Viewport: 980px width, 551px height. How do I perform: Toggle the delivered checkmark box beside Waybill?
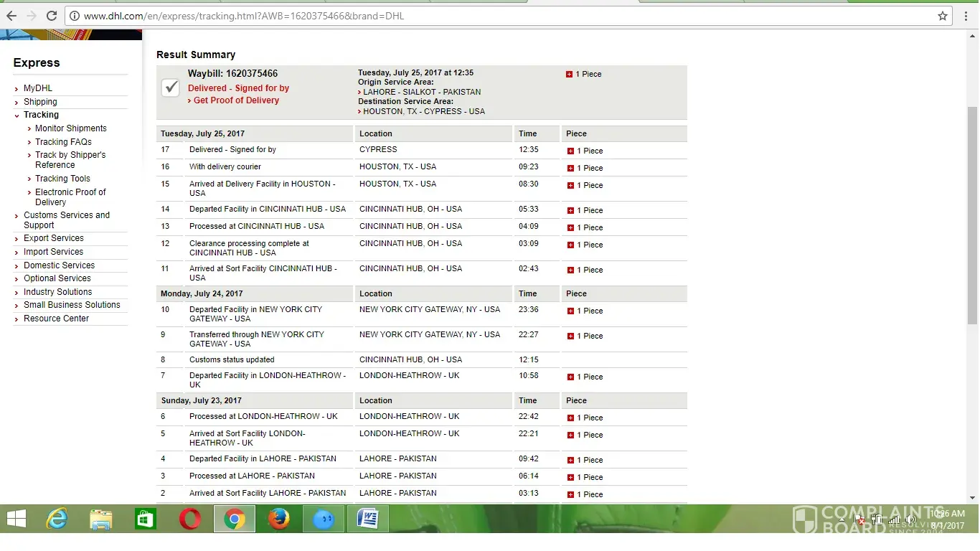[x=171, y=88]
